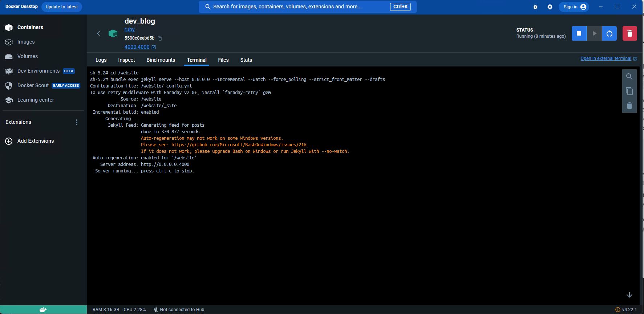The width and height of the screenshot is (644, 314).
Task: Switch to the Bind mounts tab
Action: click(x=161, y=60)
